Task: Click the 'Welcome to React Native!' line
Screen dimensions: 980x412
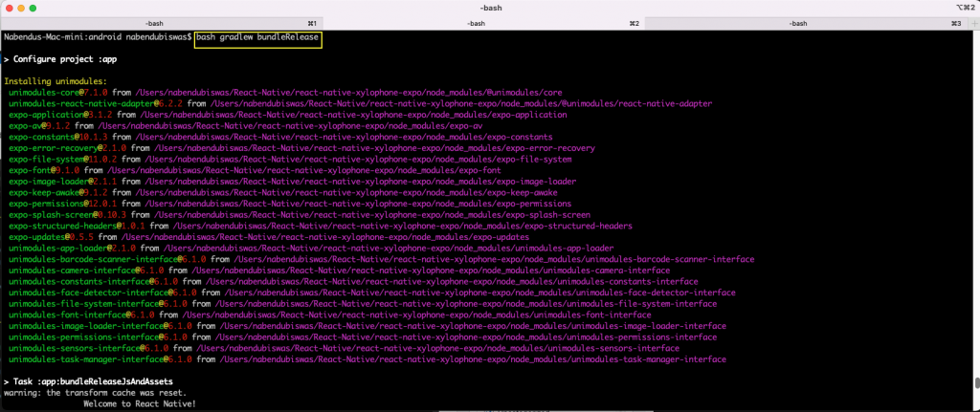Action: (x=139, y=404)
